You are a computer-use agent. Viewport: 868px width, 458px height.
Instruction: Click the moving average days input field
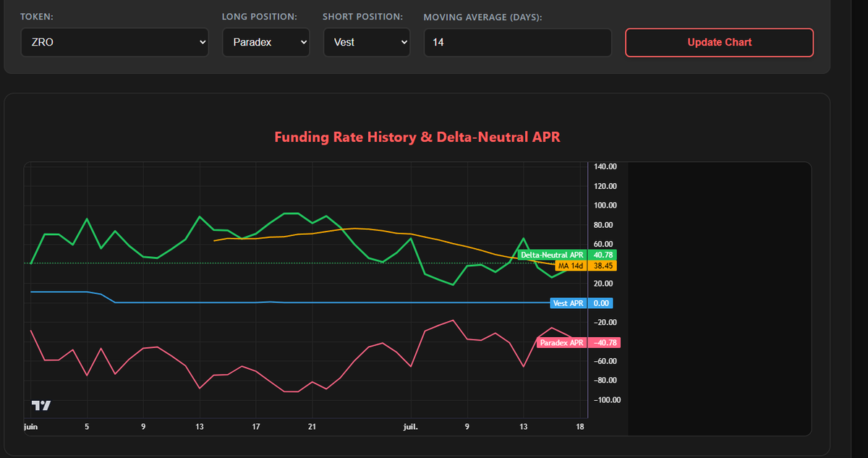coord(517,42)
